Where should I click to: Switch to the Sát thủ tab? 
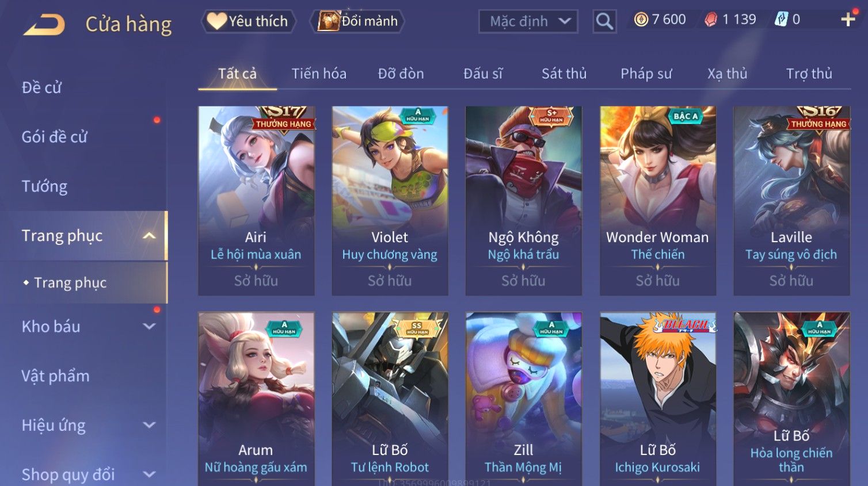click(x=564, y=74)
